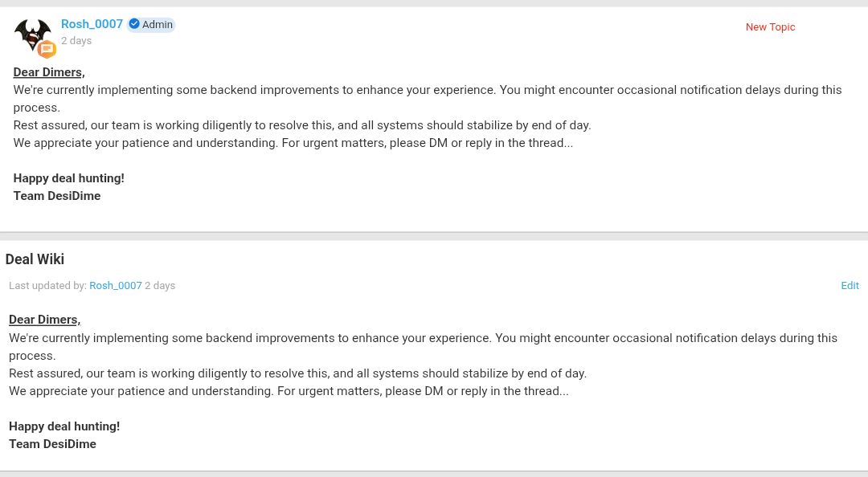This screenshot has height=477, width=868.
Task: Open Rosh_0007's profile from post header
Action: point(92,24)
